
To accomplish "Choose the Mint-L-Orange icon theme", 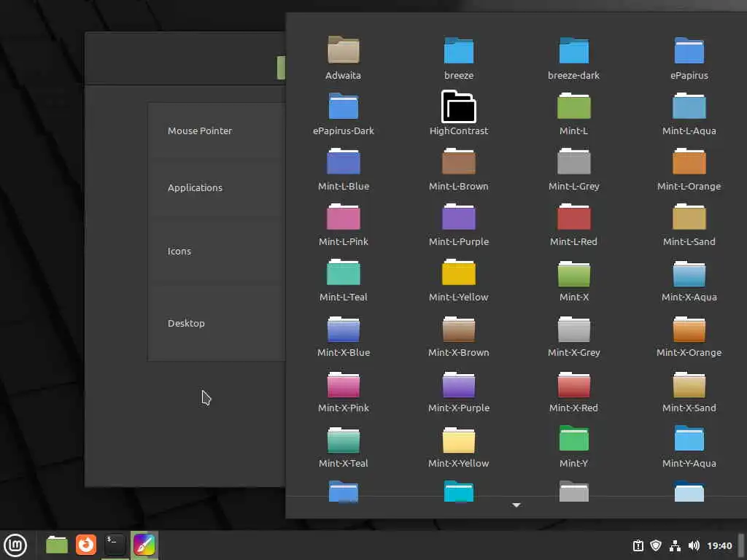I will (689, 169).
